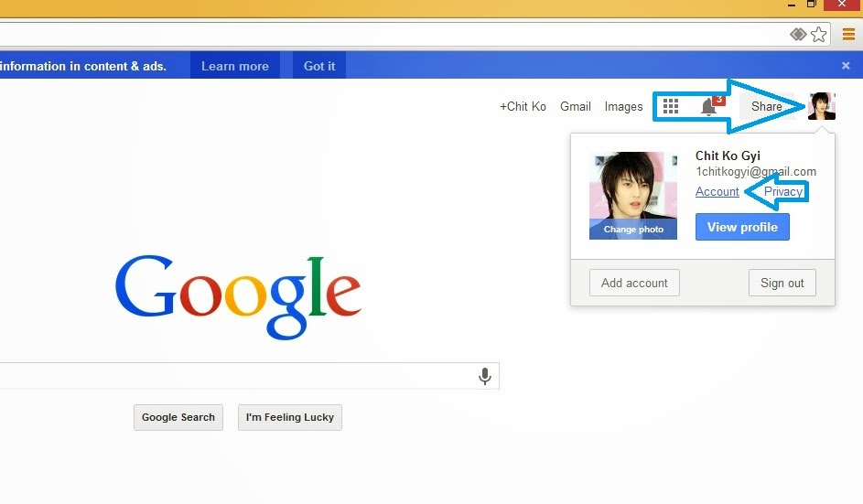Open Images link

coord(623,107)
